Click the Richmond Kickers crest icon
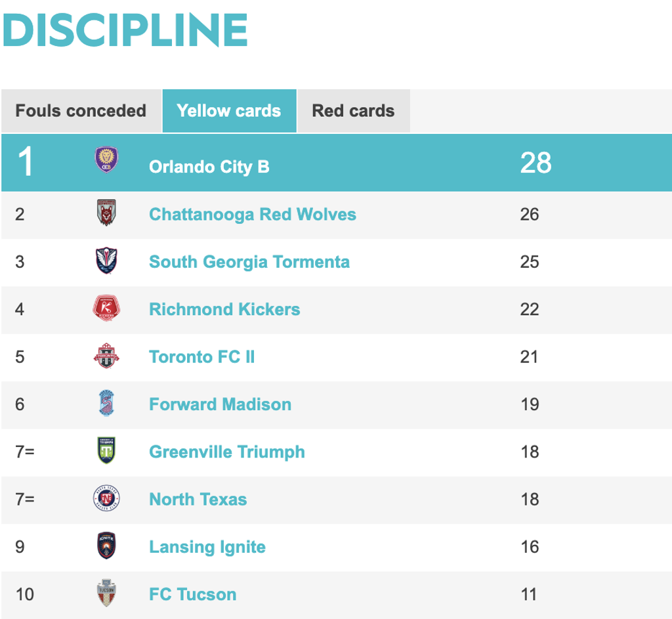Screen dimensions: 672x619 106,309
